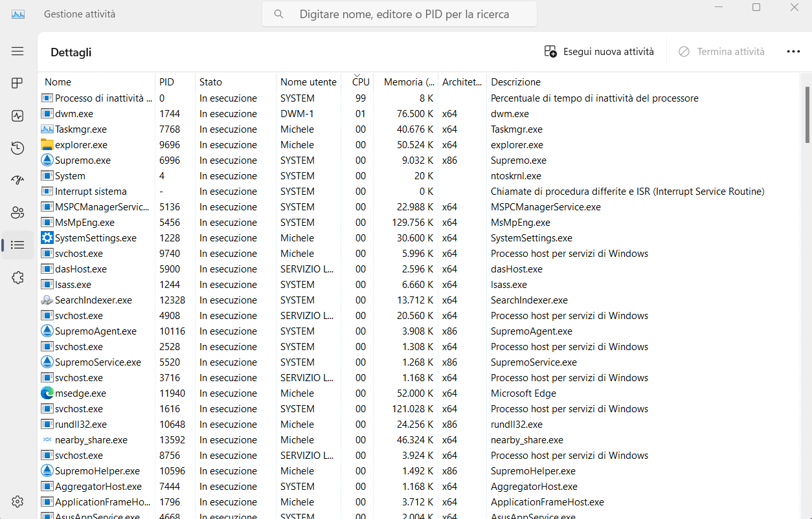The width and height of the screenshot is (812, 519).
Task: Sort by Nome utente column header
Action: 308,82
